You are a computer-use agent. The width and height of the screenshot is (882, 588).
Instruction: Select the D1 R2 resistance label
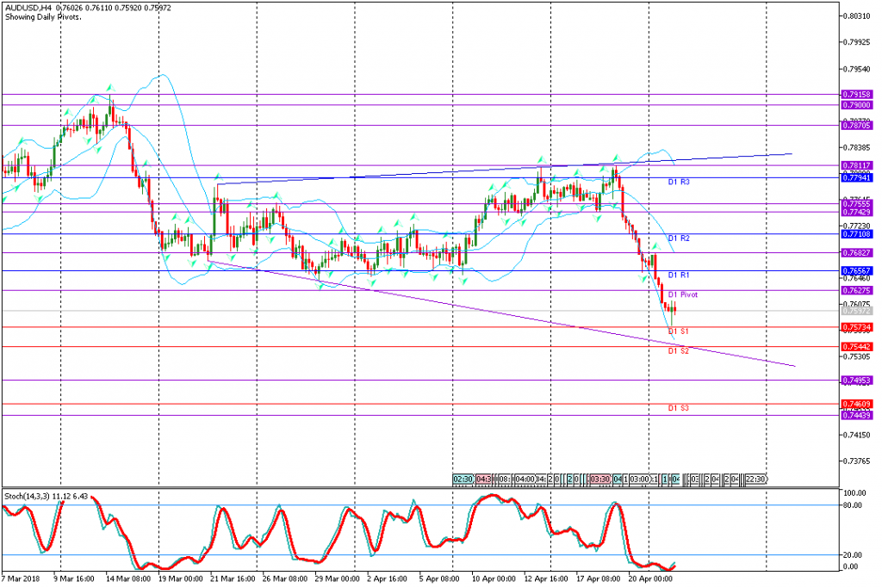pos(679,238)
